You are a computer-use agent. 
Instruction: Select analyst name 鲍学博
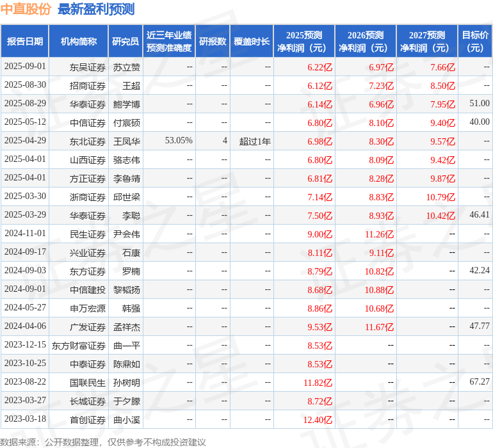(126, 104)
